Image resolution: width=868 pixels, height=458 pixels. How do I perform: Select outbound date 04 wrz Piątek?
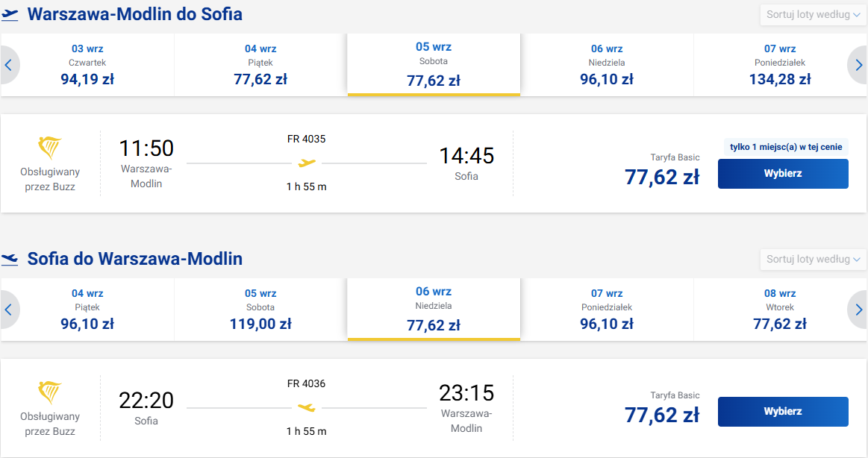pos(260,65)
